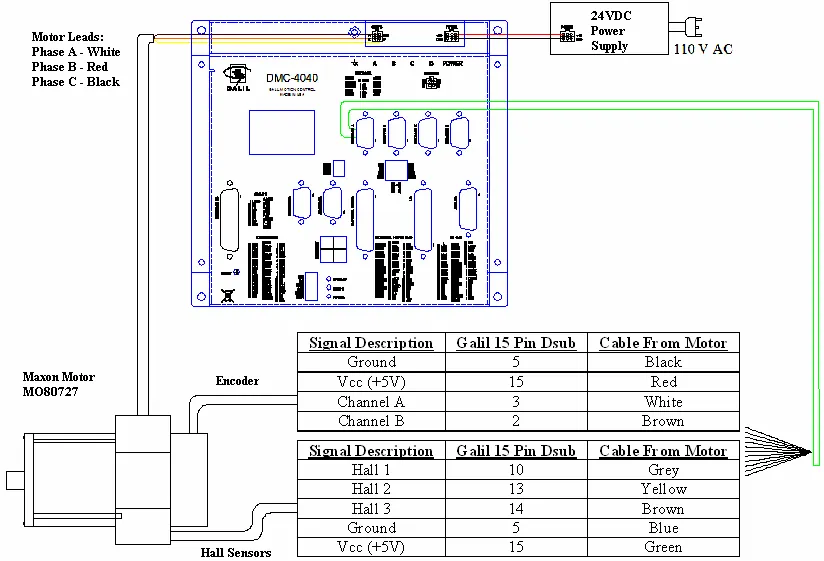Screen dimensions: 824x561
Task: Click the crossed-out waste bin symbol on board
Action: (x=228, y=295)
